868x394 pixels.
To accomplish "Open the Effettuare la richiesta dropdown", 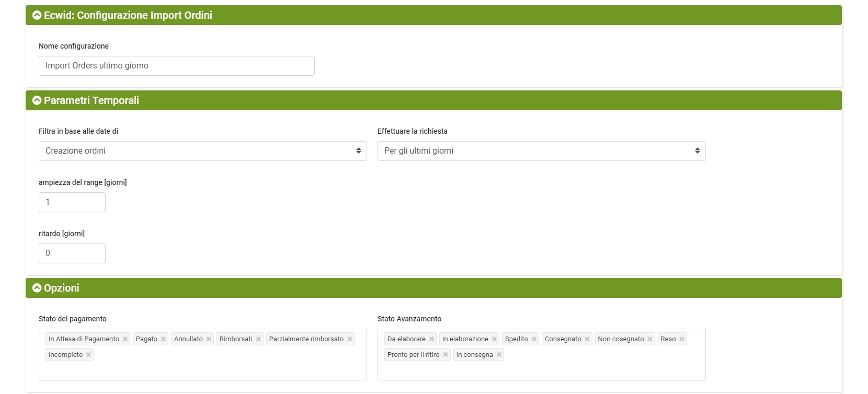I will (x=541, y=151).
